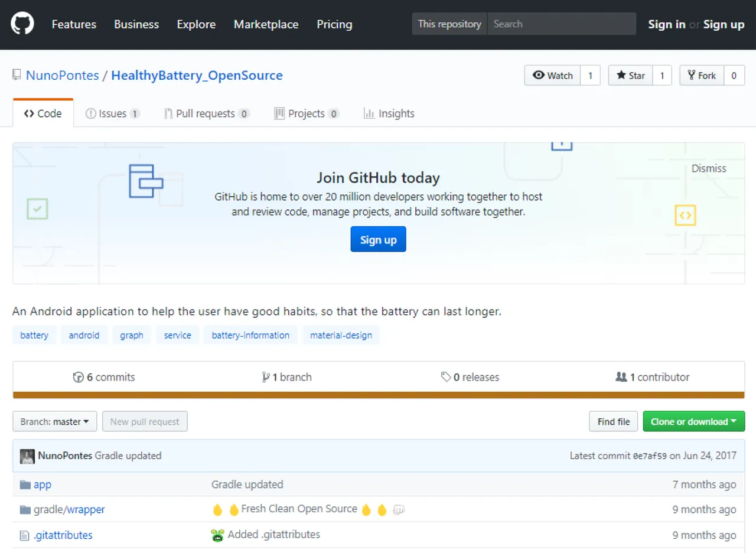Open NunoPontes author link in commit bar
The width and height of the screenshot is (756, 553).
65,456
